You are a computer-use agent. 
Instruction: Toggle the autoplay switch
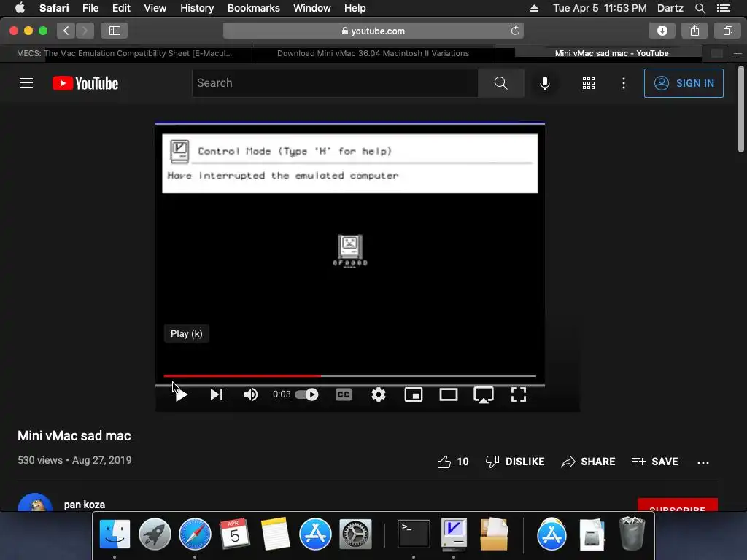[x=307, y=394]
